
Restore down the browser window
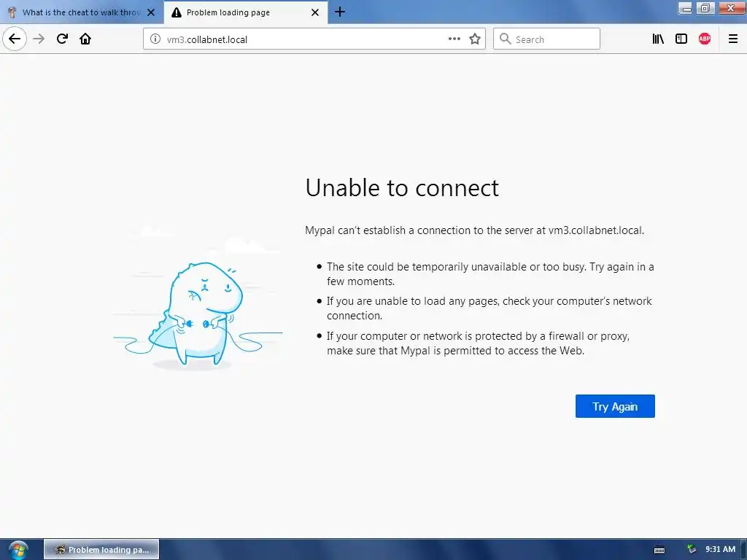click(x=705, y=8)
